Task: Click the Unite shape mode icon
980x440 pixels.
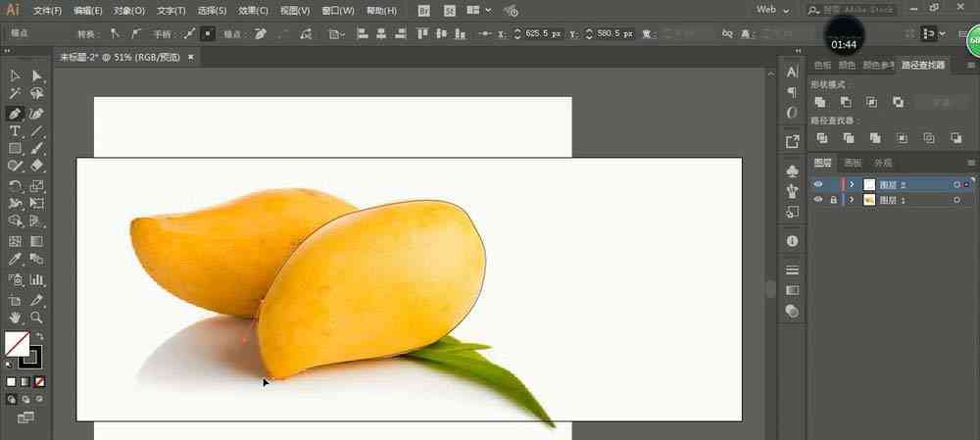Action: (820, 102)
